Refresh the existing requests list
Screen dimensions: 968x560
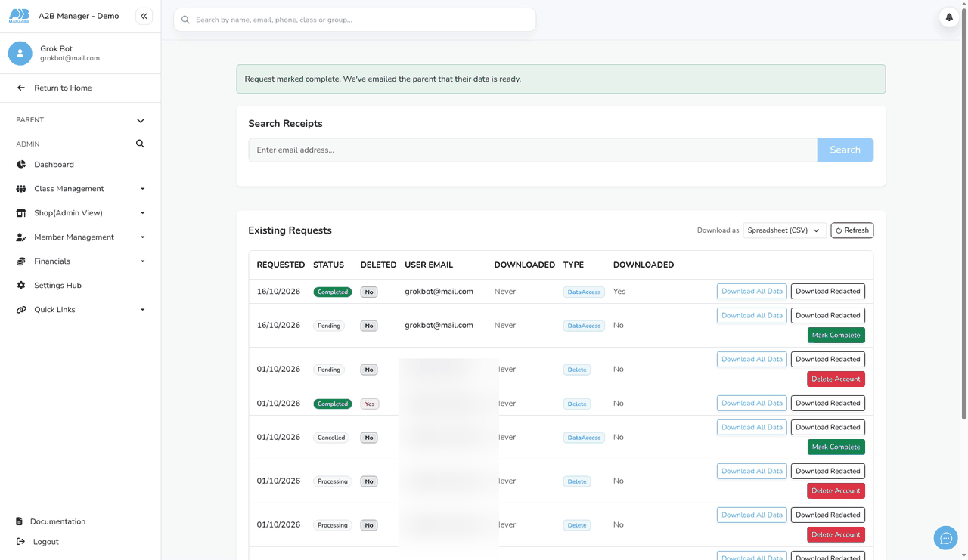click(852, 230)
